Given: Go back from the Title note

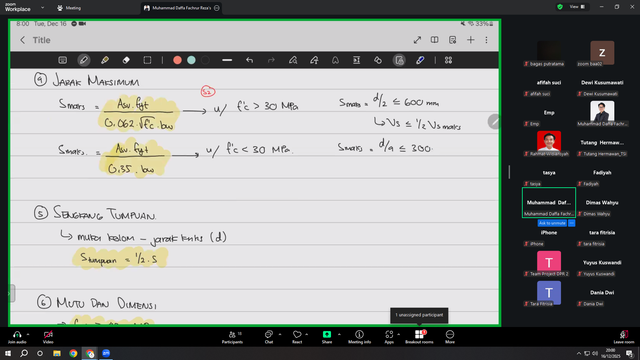Looking at the screenshot, I should [22, 40].
